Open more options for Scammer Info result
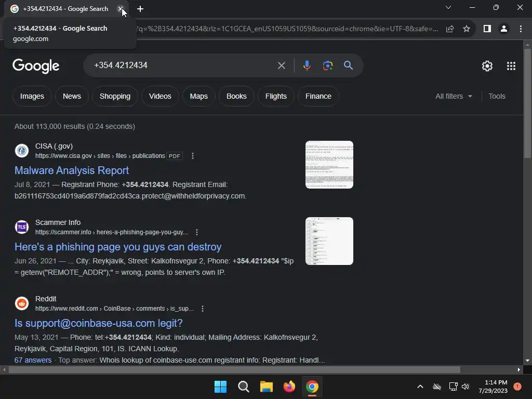 pos(197,232)
